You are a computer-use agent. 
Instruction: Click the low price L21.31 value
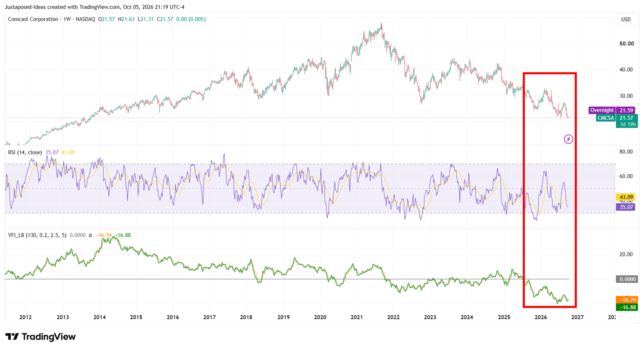tap(145, 19)
